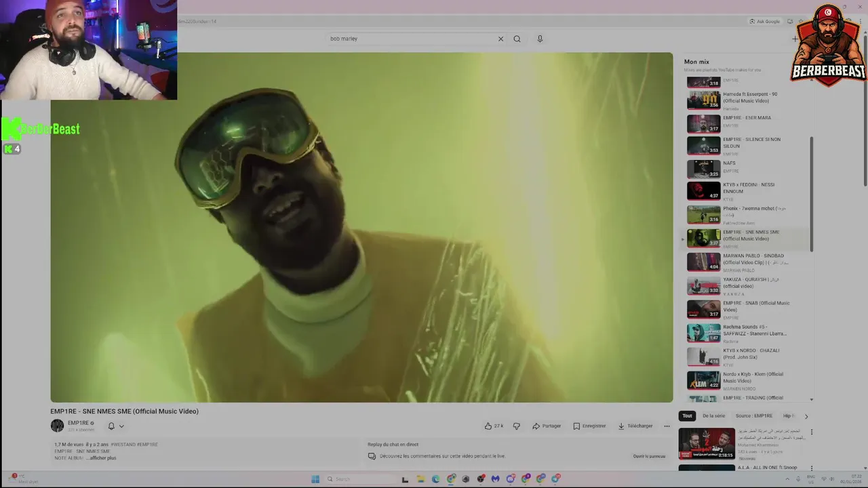868x488 pixels.
Task: Click the notification bell for EMP1RE
Action: [111, 426]
